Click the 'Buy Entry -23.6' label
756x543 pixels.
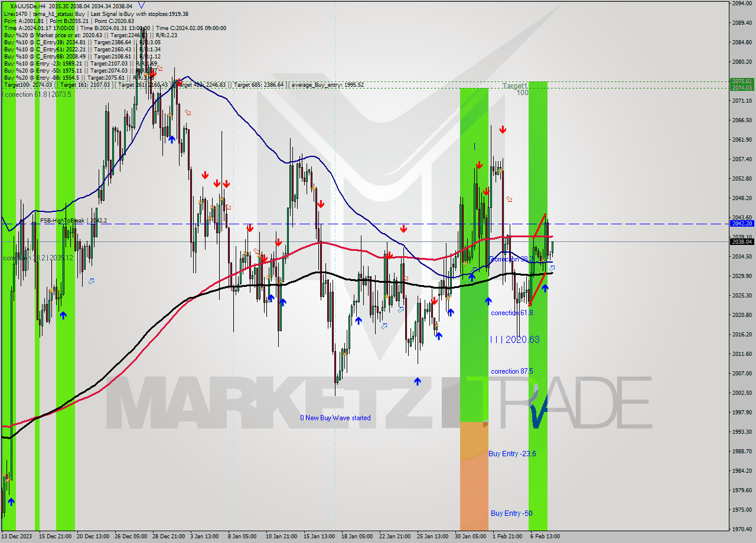pyautogui.click(x=512, y=453)
